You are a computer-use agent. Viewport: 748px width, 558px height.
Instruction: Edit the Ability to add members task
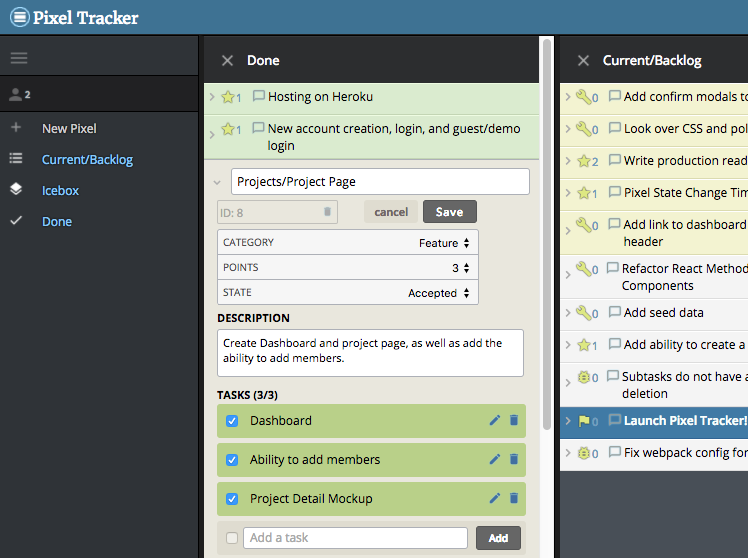(495, 459)
